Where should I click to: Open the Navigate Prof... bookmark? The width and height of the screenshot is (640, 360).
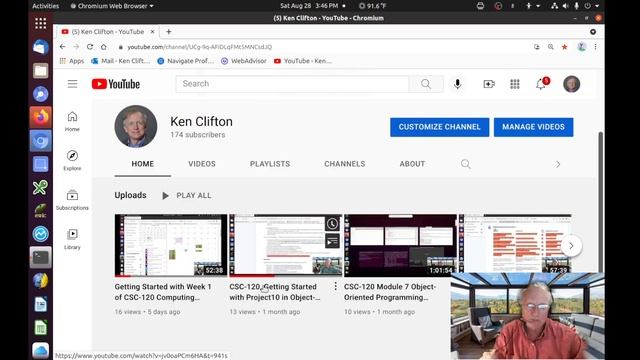pyautogui.click(x=186, y=61)
